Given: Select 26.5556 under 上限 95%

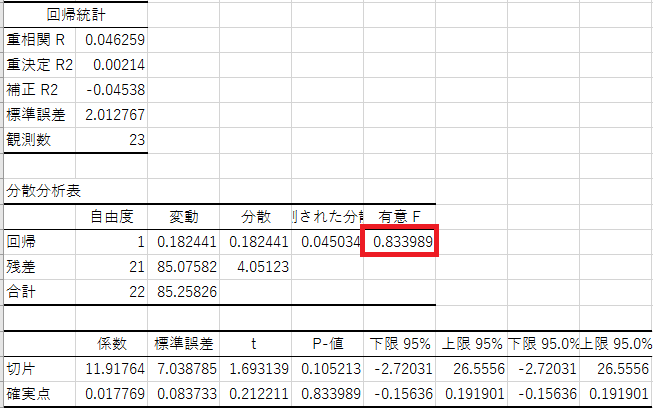Looking at the screenshot, I should pyautogui.click(x=472, y=369).
